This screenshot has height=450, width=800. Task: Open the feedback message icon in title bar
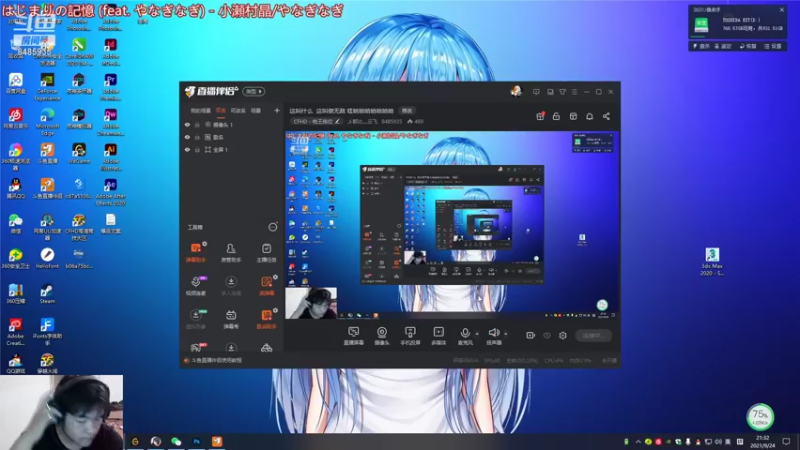(x=536, y=92)
